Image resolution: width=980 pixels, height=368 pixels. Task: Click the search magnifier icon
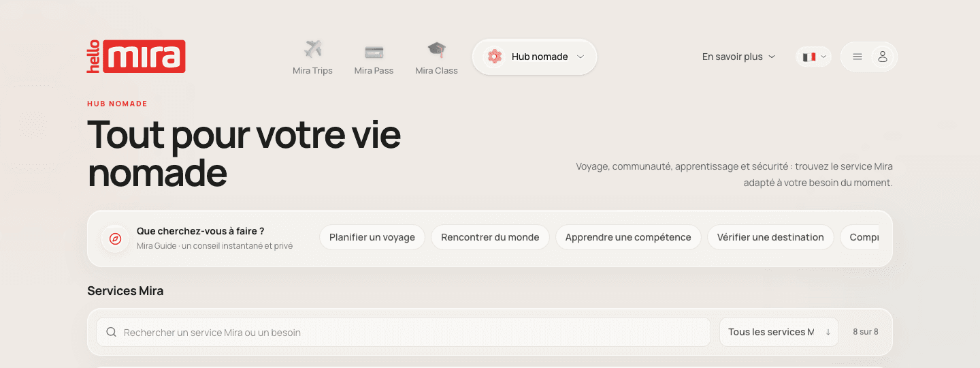(x=112, y=333)
